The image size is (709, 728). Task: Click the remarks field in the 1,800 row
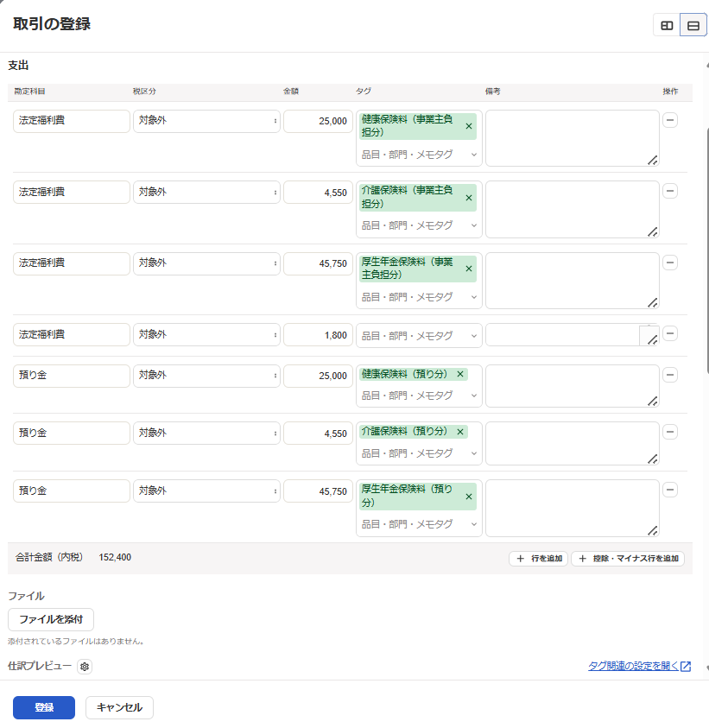click(573, 335)
